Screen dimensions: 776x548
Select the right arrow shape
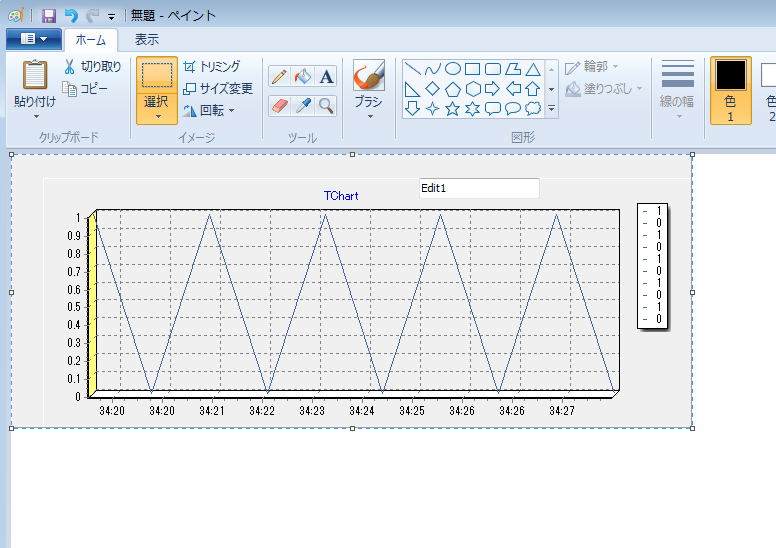(x=493, y=89)
